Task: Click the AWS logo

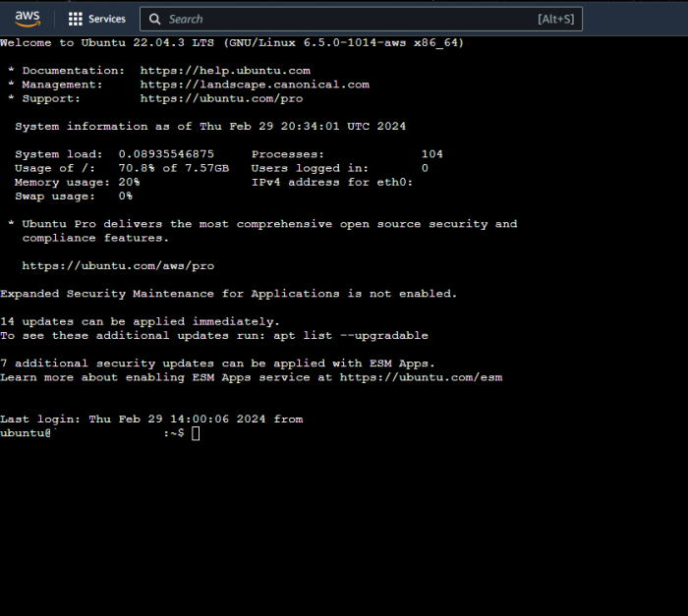Action: point(28,19)
